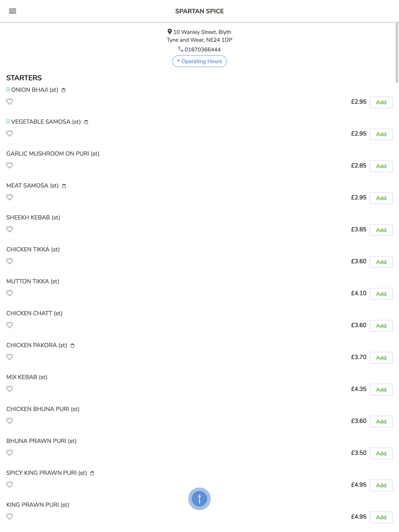This screenshot has height=532, width=399.
Task: Add Mix Kebab to the order
Action: pyautogui.click(x=381, y=390)
